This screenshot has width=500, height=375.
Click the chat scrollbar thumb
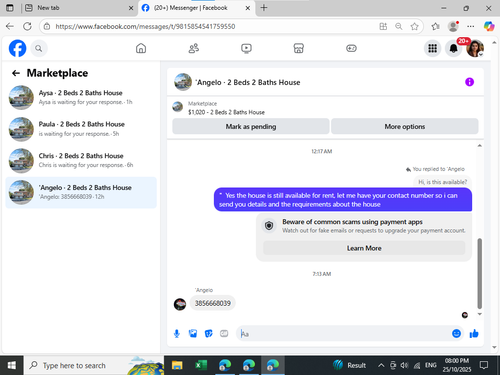pos(479,273)
